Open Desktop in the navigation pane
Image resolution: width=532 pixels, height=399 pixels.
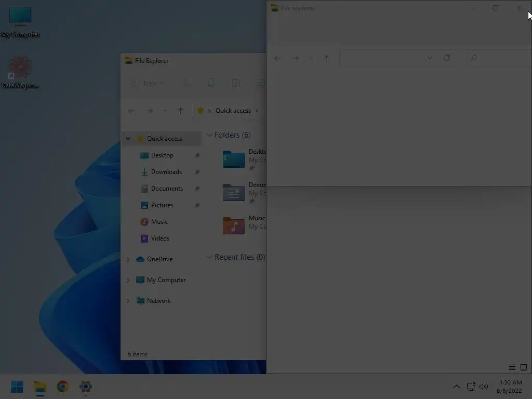[162, 155]
